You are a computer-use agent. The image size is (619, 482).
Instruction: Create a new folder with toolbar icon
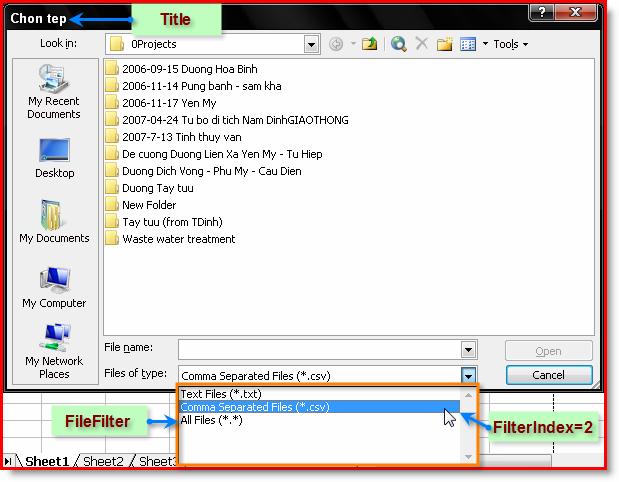tap(445, 44)
